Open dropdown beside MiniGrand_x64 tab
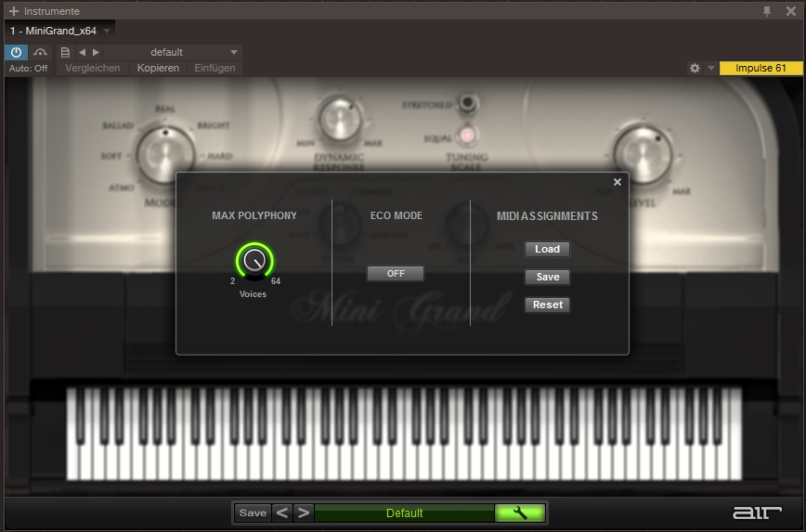Viewport: 806px width, 532px height. [x=107, y=31]
